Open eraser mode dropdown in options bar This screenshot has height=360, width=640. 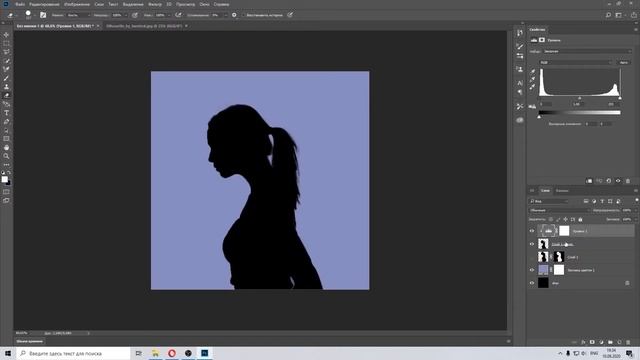(x=78, y=15)
